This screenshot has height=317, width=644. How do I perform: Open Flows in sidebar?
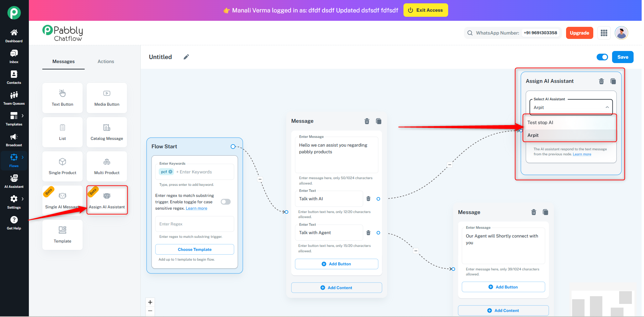pos(14,161)
